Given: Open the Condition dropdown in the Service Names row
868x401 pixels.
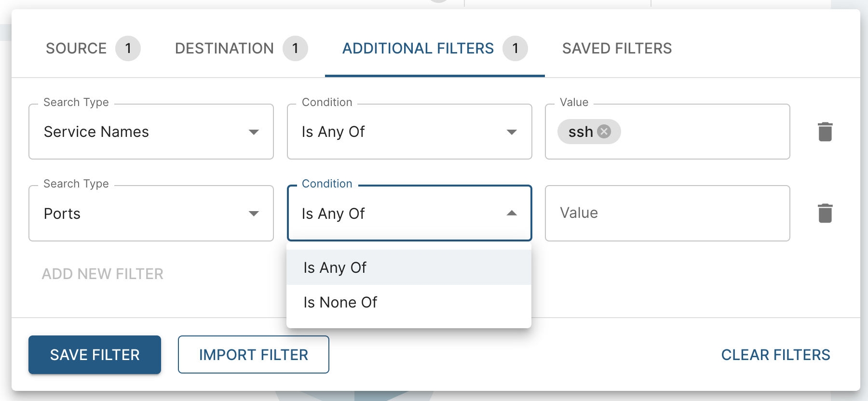Looking at the screenshot, I should pos(409,132).
